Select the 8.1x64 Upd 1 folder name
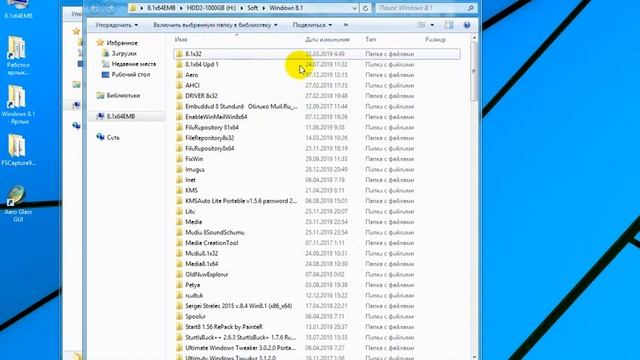The width and height of the screenshot is (640, 360). (202, 64)
